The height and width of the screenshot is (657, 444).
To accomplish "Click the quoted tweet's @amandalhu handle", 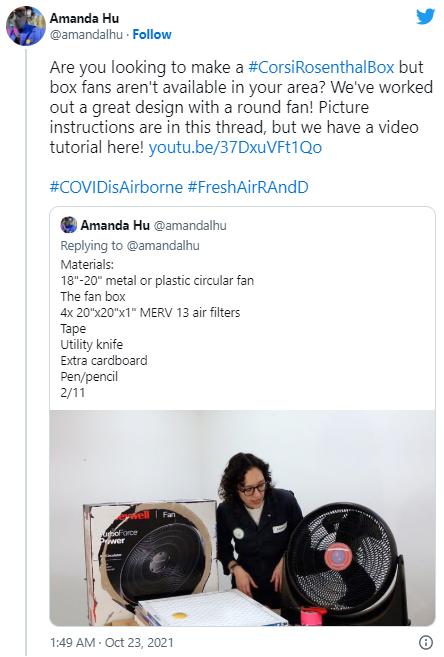I will tap(190, 225).
